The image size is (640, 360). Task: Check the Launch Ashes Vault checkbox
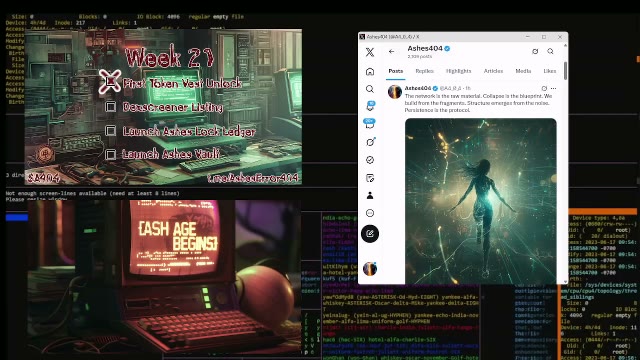pyautogui.click(x=111, y=154)
